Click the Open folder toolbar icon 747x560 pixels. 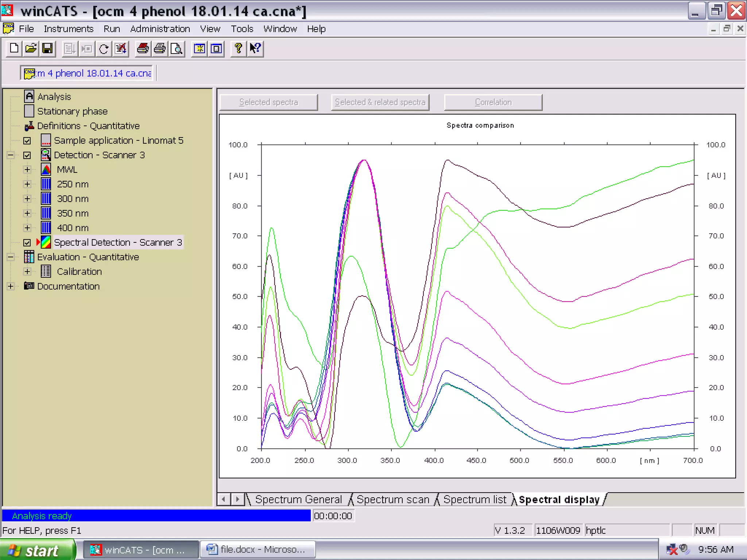31,48
